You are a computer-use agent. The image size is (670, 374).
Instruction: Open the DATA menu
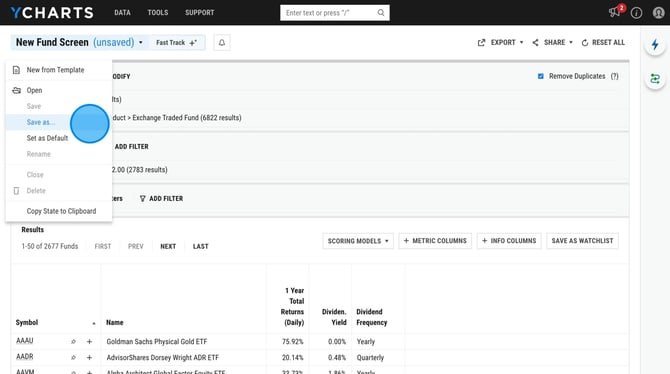click(122, 13)
